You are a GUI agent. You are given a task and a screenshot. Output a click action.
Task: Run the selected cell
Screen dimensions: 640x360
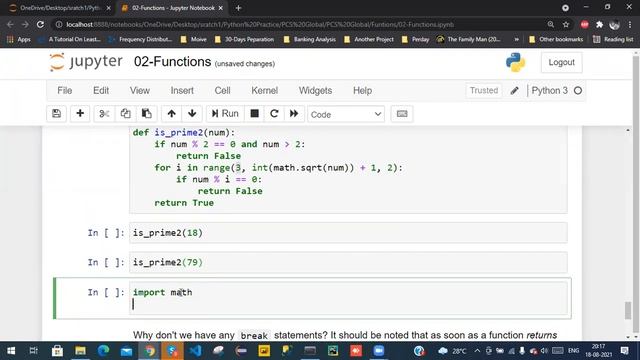225,114
